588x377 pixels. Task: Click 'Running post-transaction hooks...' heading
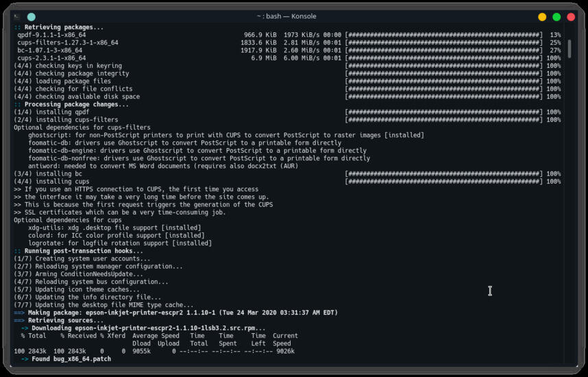coord(79,251)
